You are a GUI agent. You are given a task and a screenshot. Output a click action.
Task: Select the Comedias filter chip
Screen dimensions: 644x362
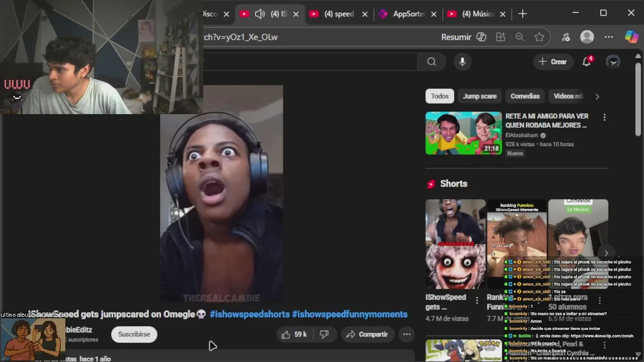[x=525, y=96]
